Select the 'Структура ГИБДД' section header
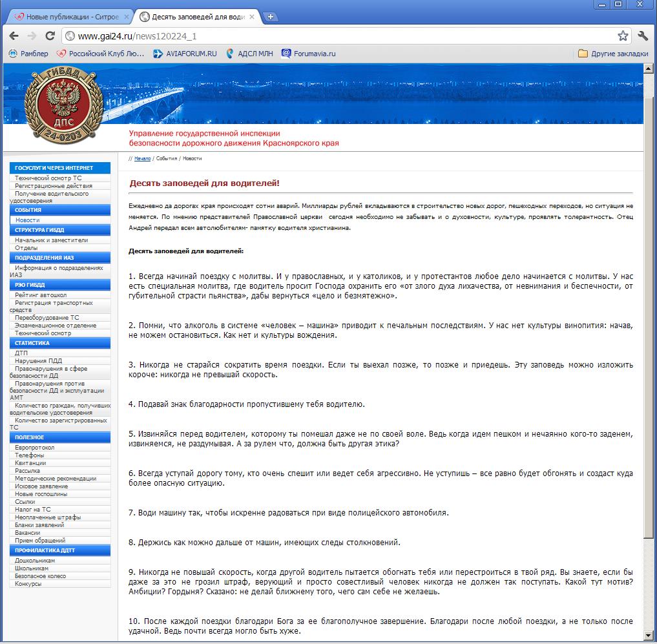The image size is (657, 644). (x=60, y=230)
